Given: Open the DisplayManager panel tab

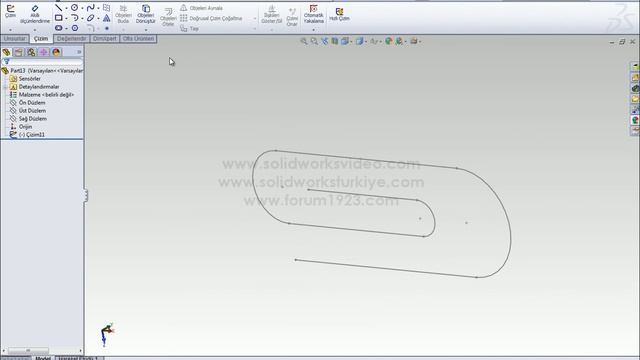Looking at the screenshot, I should click(56, 52).
